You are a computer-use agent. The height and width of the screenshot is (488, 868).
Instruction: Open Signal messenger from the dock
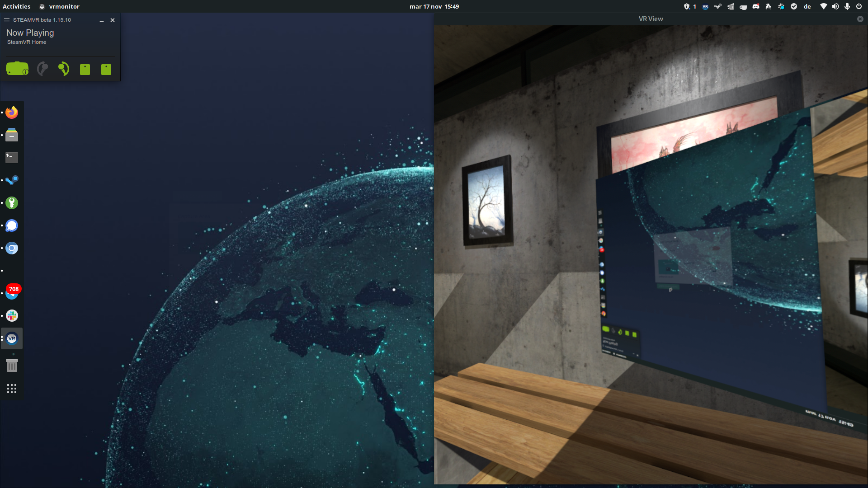(x=12, y=225)
